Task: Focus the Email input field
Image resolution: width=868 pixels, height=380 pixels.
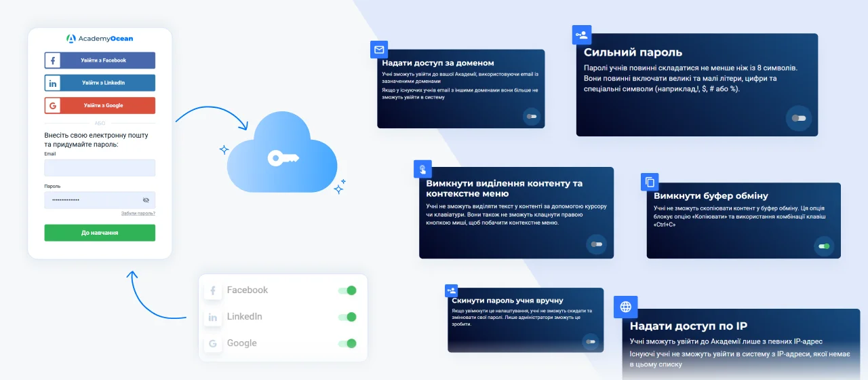Action: 100,168
